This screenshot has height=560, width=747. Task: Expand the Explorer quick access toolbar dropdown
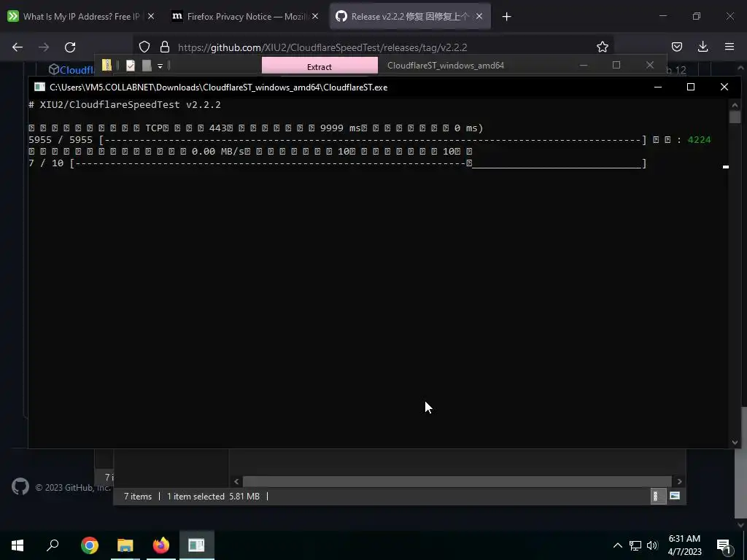(160, 66)
